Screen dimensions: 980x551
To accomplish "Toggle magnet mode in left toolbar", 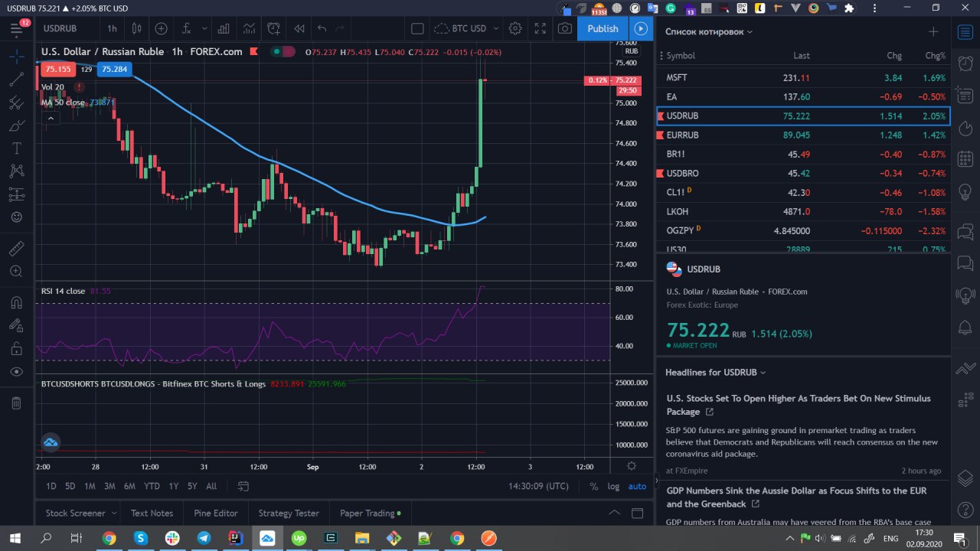I will (x=16, y=302).
